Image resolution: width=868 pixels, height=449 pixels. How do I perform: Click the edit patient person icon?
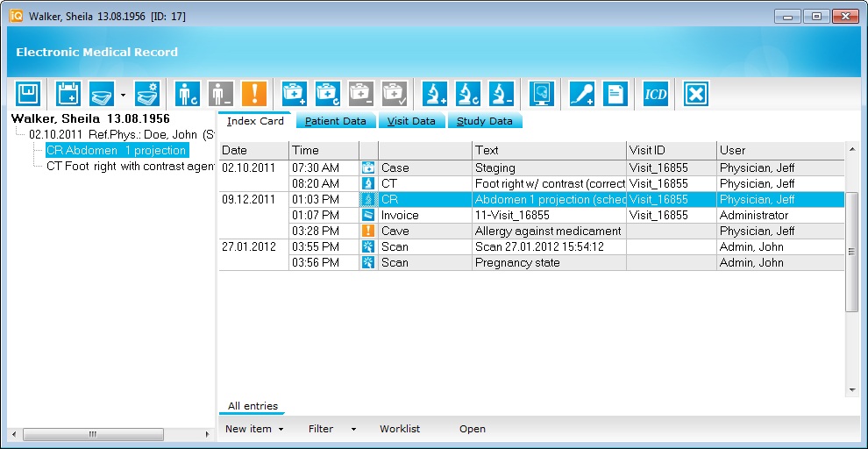tap(188, 93)
